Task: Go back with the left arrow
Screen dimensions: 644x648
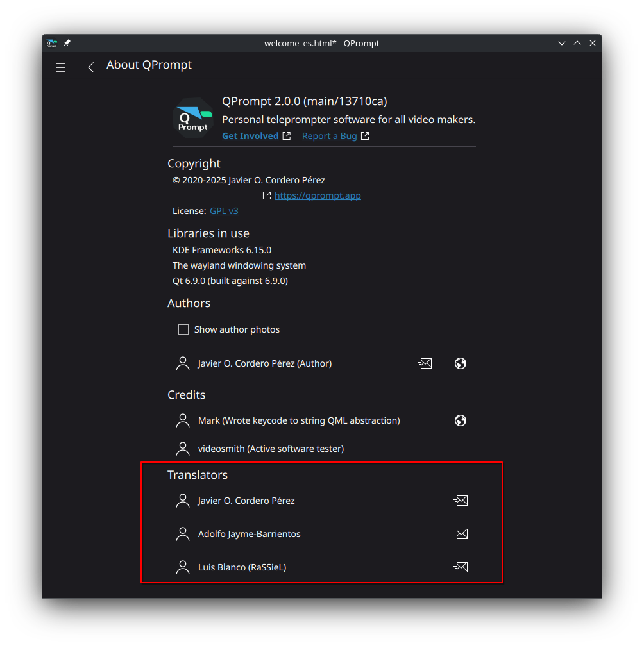Action: pos(91,67)
